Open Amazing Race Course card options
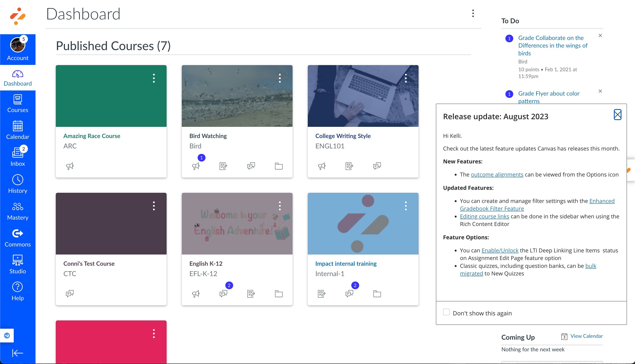Image resolution: width=635 pixels, height=364 pixels. click(154, 78)
